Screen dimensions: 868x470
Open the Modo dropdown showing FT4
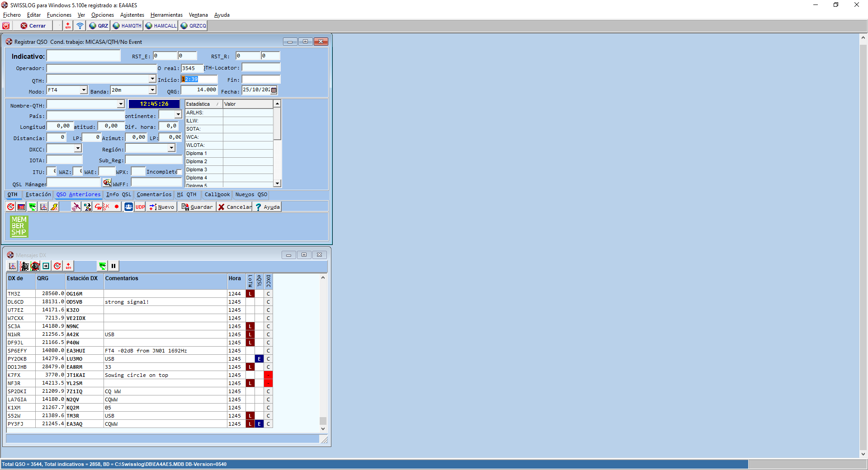(x=84, y=90)
